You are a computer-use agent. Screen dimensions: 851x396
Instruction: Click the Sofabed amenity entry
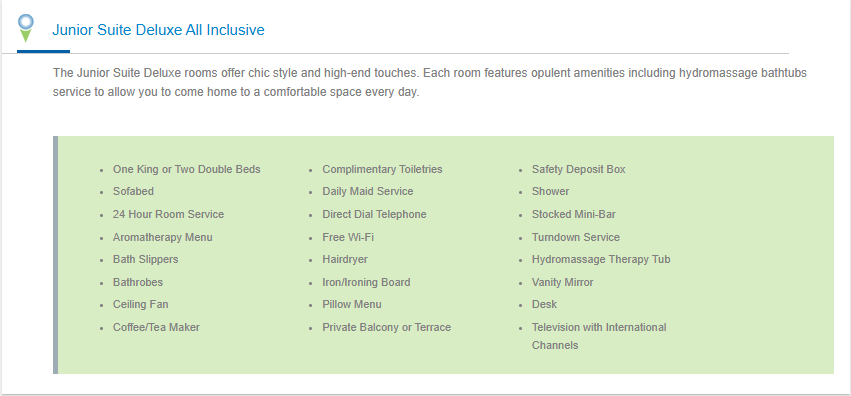pos(133,191)
